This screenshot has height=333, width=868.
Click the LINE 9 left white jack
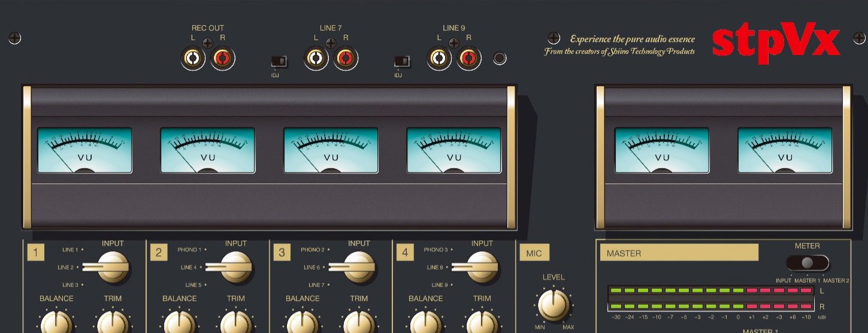coord(438,59)
